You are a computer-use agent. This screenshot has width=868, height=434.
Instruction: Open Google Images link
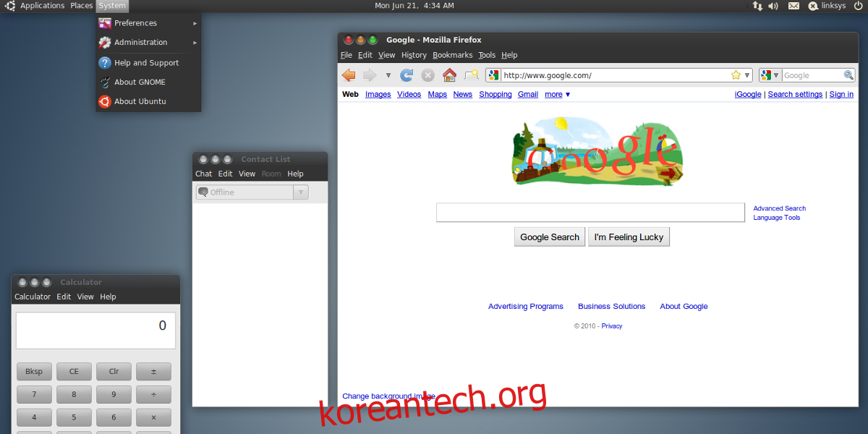[378, 95]
